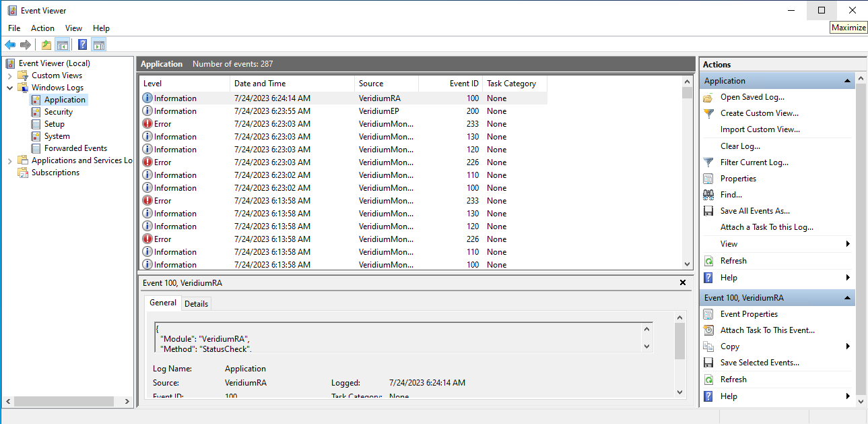Expand the Custom Views tree node

[x=10, y=75]
